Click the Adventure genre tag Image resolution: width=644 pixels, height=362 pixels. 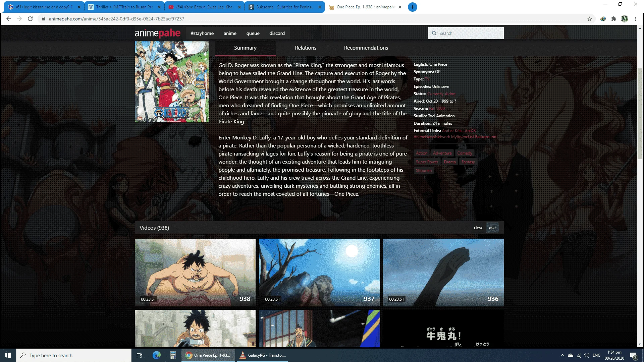[x=442, y=153]
